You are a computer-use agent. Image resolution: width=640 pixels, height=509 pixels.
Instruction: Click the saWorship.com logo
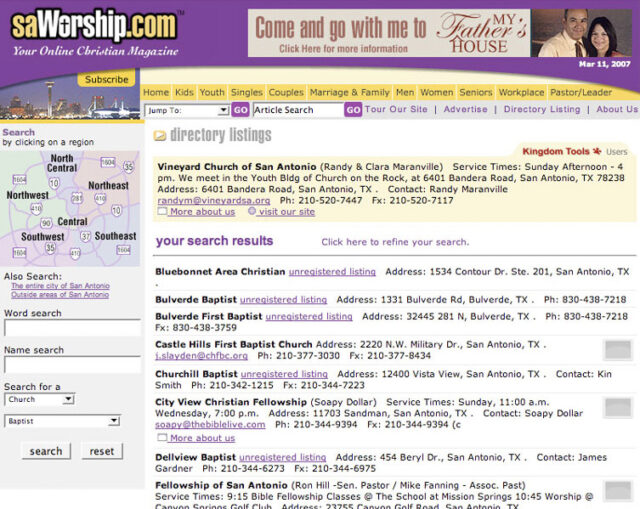pyautogui.click(x=94, y=26)
